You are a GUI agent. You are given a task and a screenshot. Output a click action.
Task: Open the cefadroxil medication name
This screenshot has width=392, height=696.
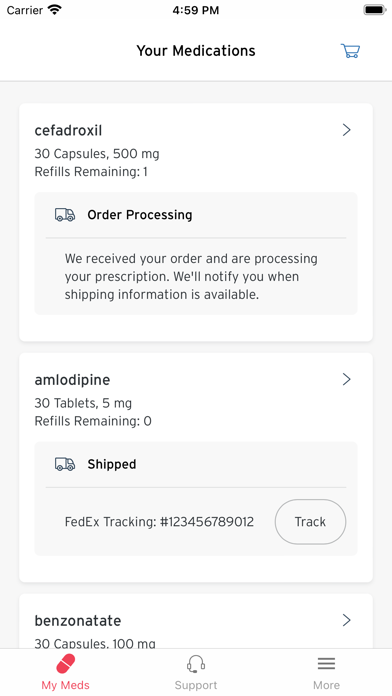68,130
